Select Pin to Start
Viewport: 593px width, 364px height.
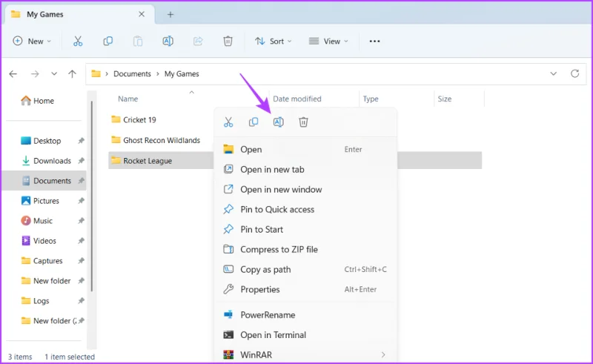click(305, 230)
